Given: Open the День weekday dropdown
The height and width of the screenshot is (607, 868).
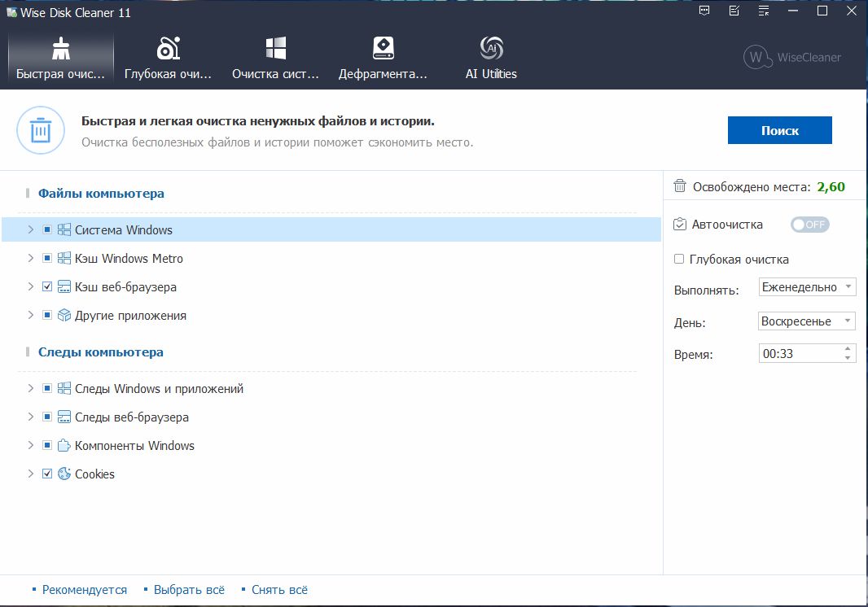Looking at the screenshot, I should tap(806, 321).
